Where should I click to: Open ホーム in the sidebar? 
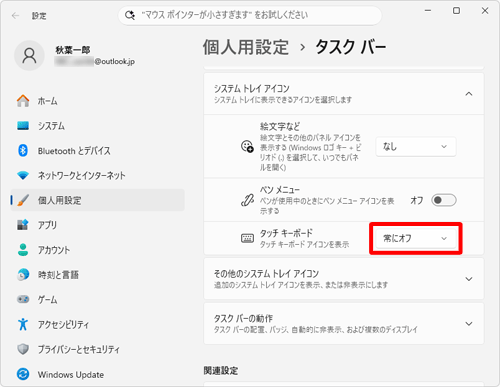point(98,101)
